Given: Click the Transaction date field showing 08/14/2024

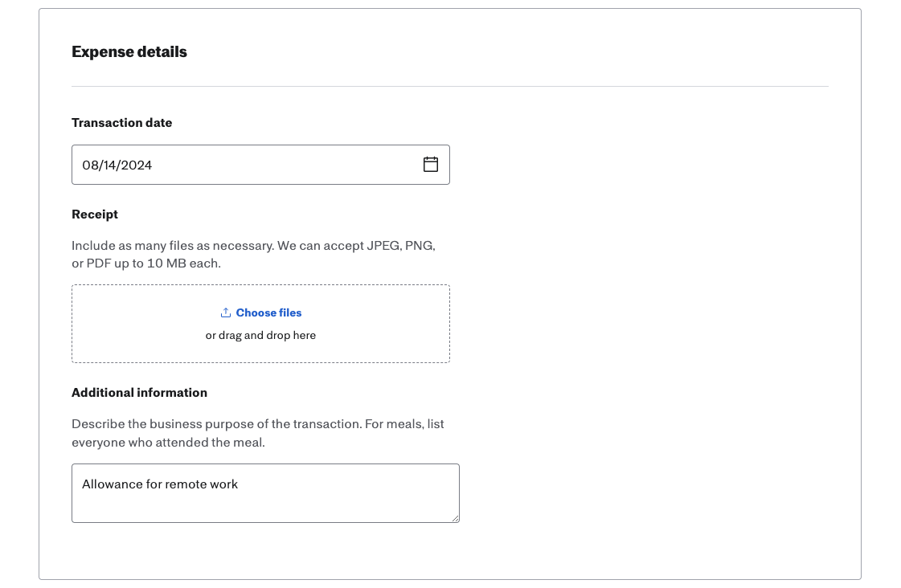Looking at the screenshot, I should coord(260,165).
